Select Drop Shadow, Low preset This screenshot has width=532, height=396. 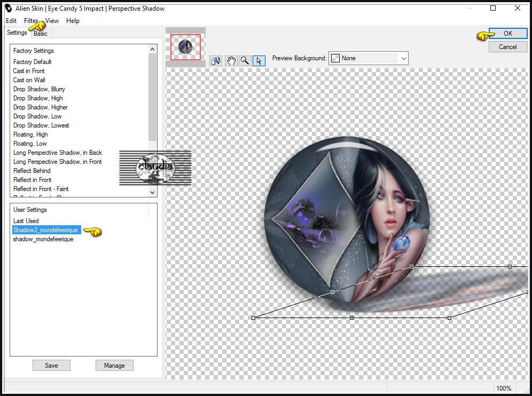pos(38,116)
